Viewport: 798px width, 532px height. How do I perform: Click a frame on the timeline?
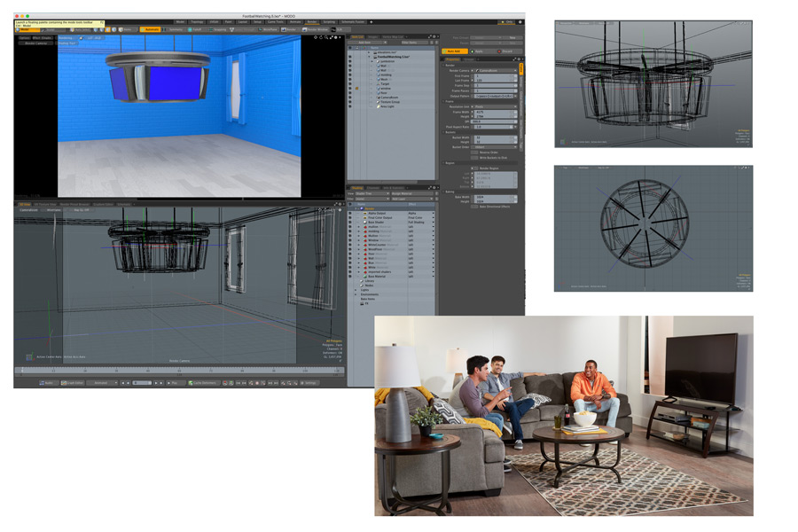(x=180, y=371)
